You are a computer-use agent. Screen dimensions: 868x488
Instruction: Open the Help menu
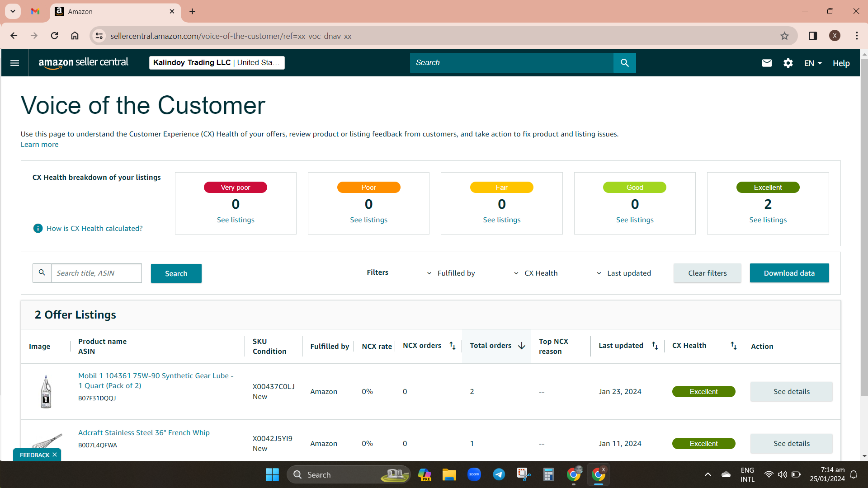(841, 63)
